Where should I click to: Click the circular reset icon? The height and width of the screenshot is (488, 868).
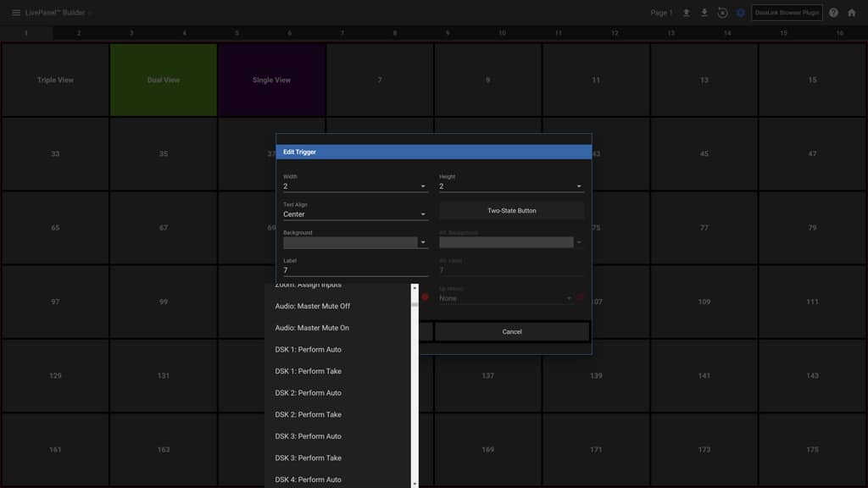(x=722, y=13)
